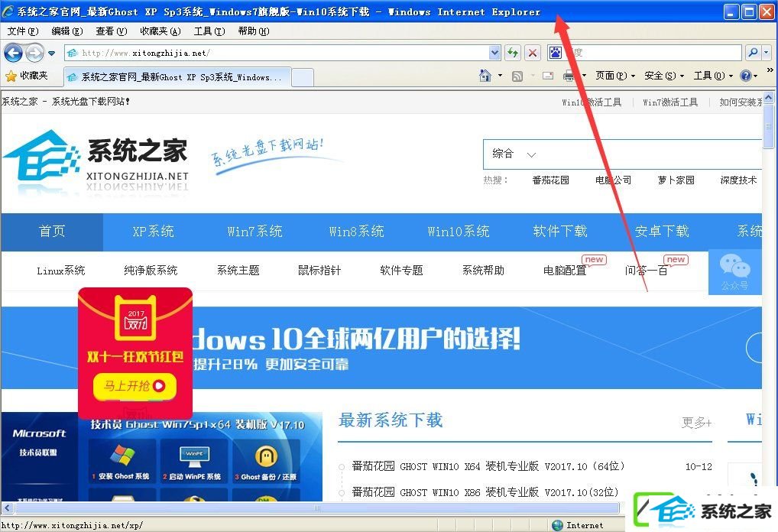778x532 pixels.
Task: Open the Win8系统 navigation link
Action: [357, 232]
